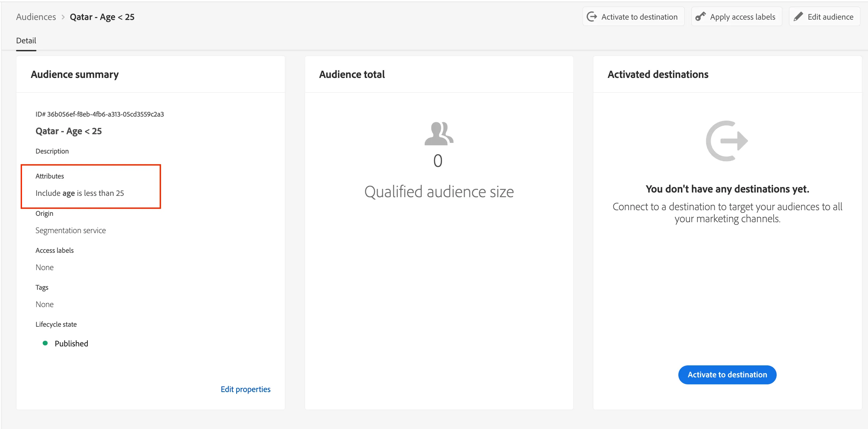Go back to Audiences breadcrumb
This screenshot has height=429, width=868.
click(x=36, y=17)
